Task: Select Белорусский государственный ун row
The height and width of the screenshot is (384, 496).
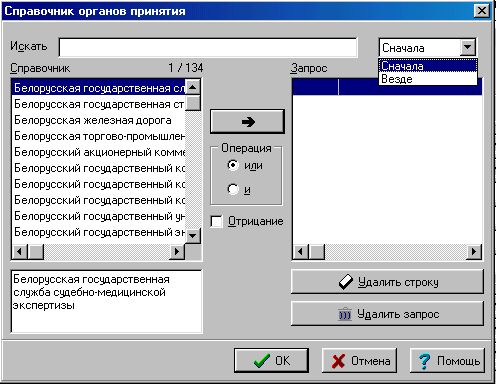Action: click(98, 216)
